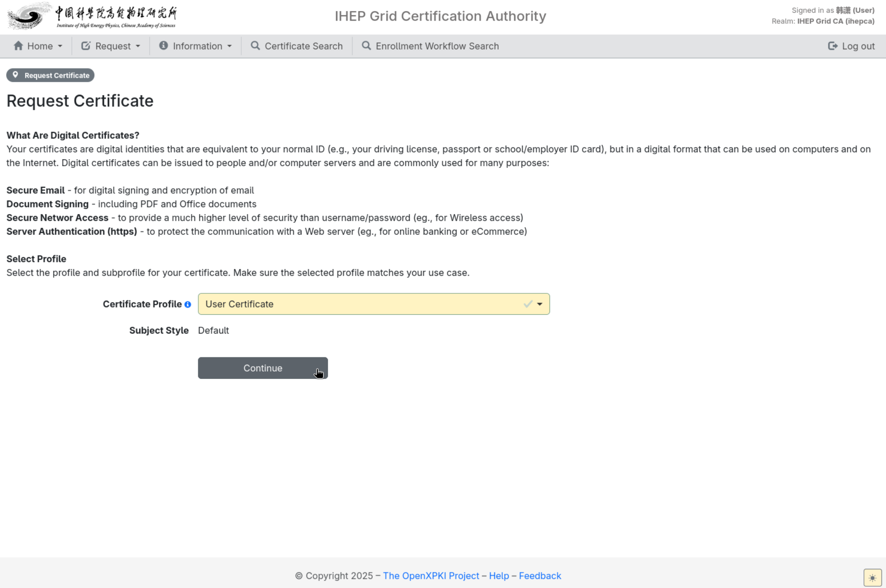Click the 'Certificate Profile' field label
The height and width of the screenshot is (588, 886).
coord(142,304)
